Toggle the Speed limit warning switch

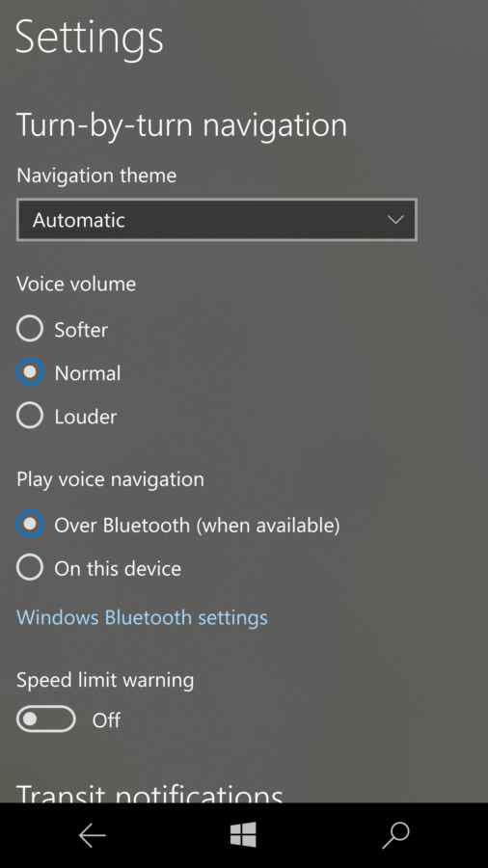point(46,719)
